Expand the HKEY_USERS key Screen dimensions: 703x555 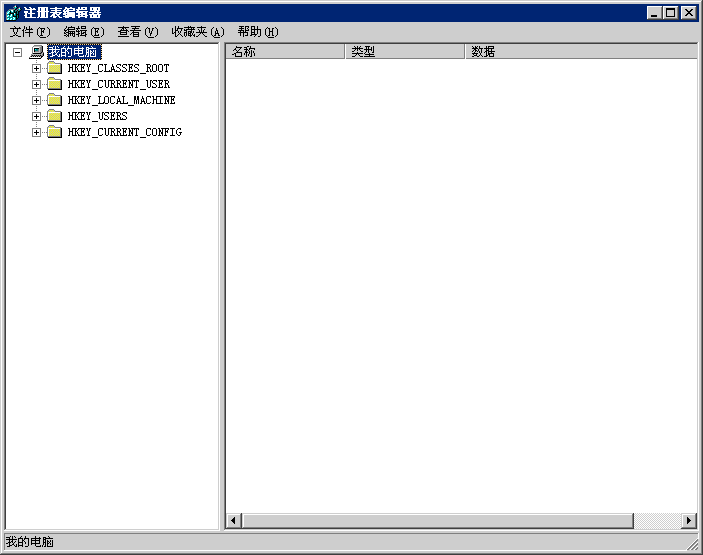point(36,117)
